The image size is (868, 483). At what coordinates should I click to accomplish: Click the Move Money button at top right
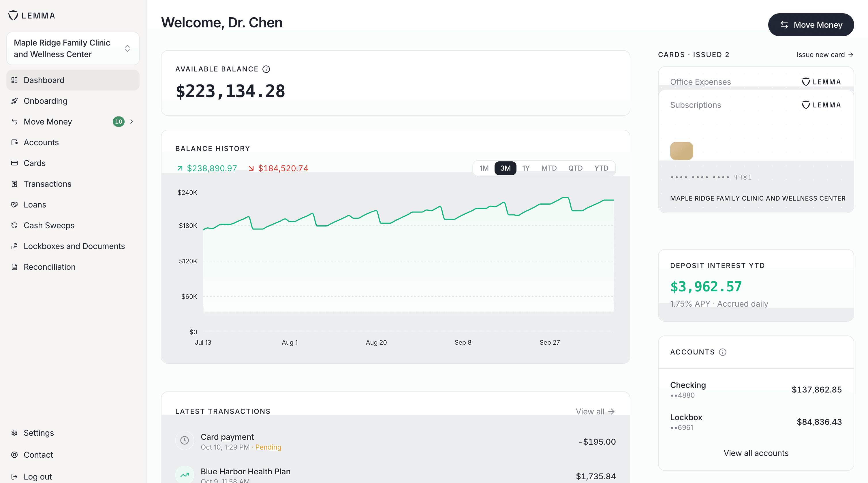coord(811,24)
